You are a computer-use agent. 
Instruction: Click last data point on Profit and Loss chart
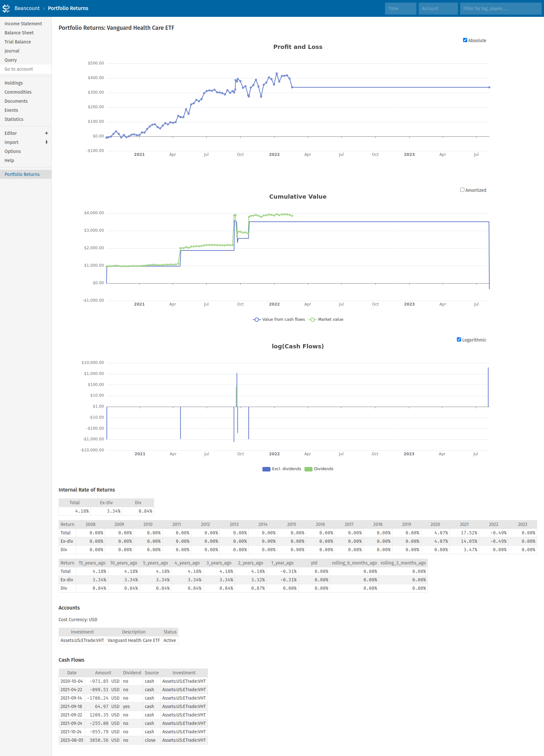tap(489, 87)
